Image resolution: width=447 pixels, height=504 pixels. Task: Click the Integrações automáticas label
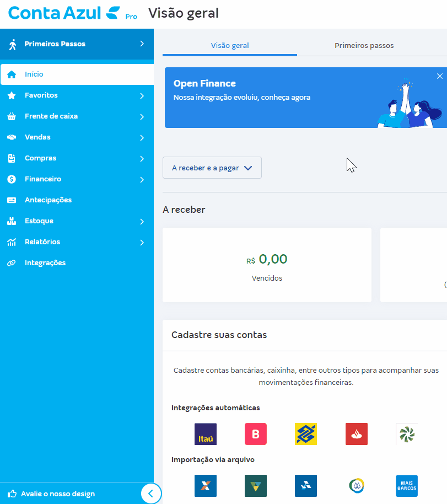pyautogui.click(x=216, y=408)
